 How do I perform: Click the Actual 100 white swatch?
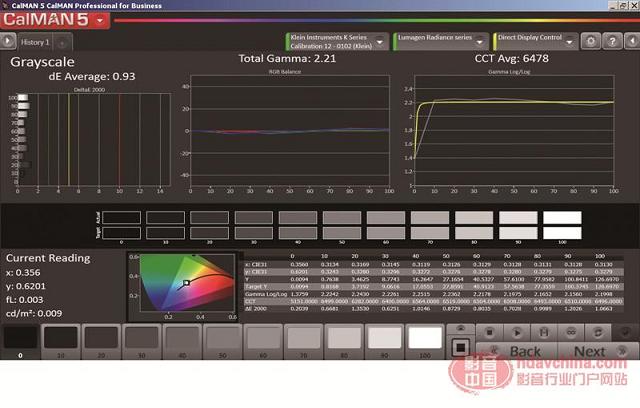pyautogui.click(x=562, y=217)
